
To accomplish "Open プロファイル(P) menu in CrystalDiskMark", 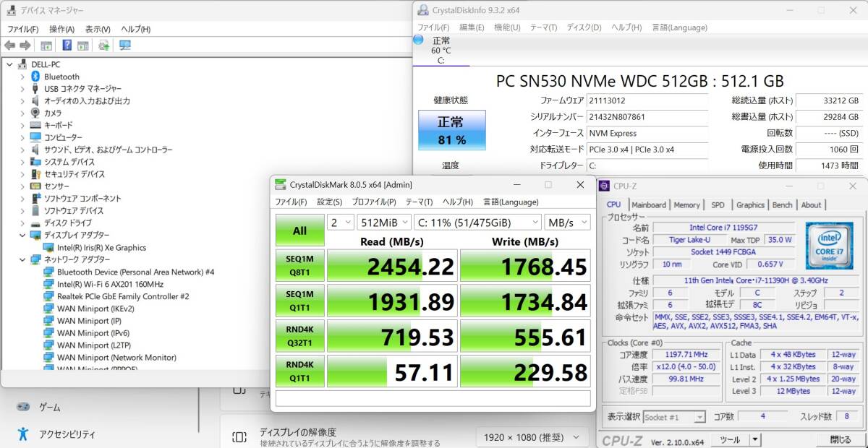I will pos(373,202).
